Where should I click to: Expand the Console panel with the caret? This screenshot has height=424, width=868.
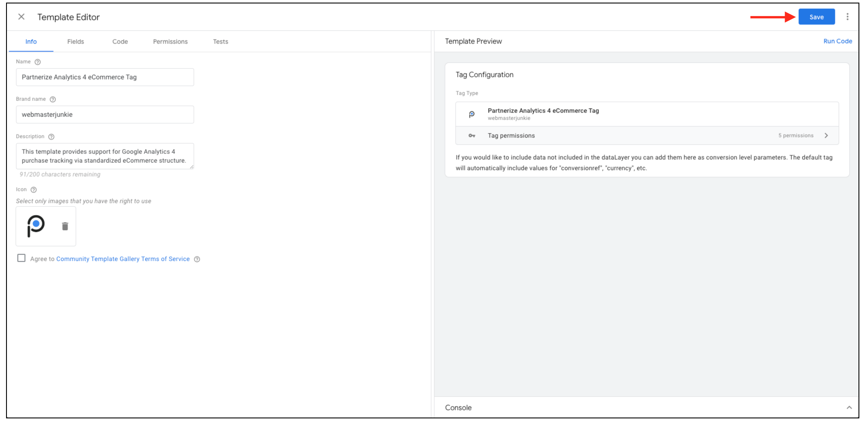(x=849, y=408)
